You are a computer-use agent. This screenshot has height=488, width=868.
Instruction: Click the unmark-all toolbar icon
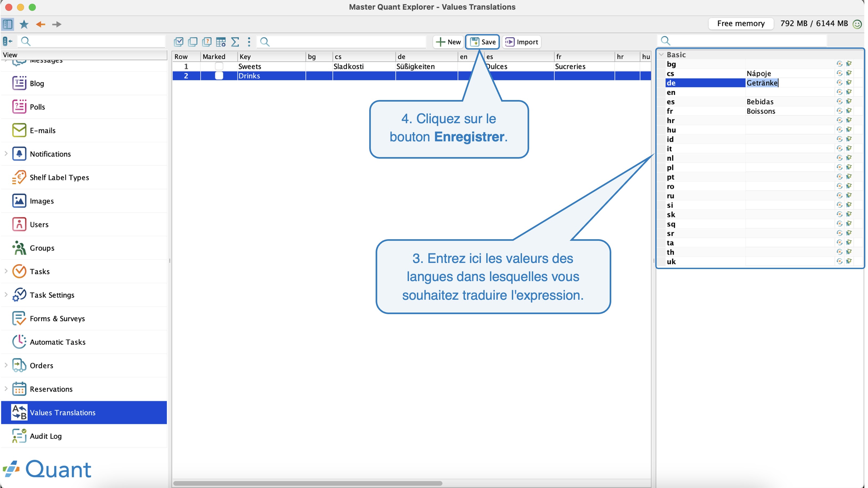[x=192, y=42]
